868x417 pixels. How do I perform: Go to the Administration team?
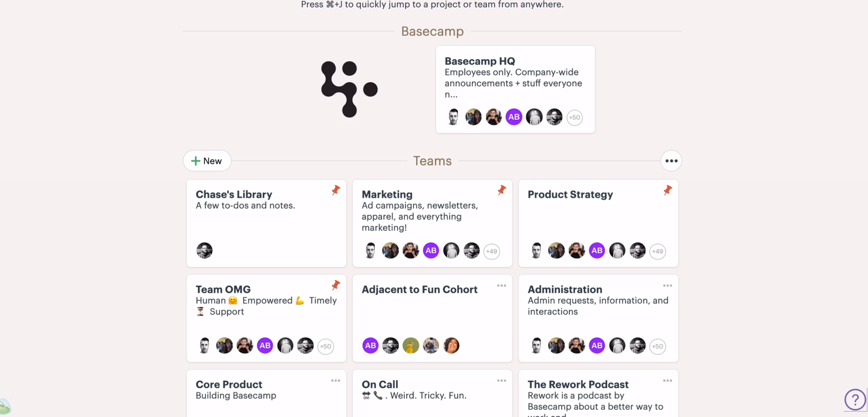(564, 290)
